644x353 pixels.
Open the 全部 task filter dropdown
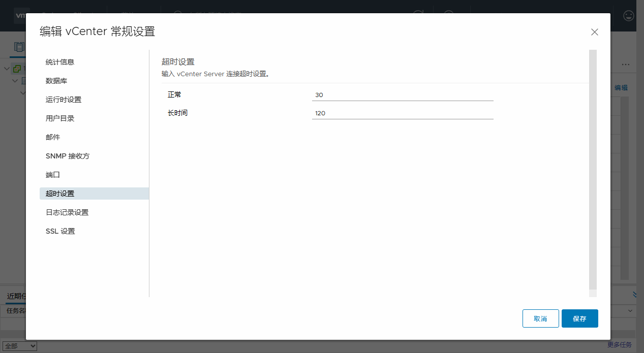pyautogui.click(x=20, y=346)
